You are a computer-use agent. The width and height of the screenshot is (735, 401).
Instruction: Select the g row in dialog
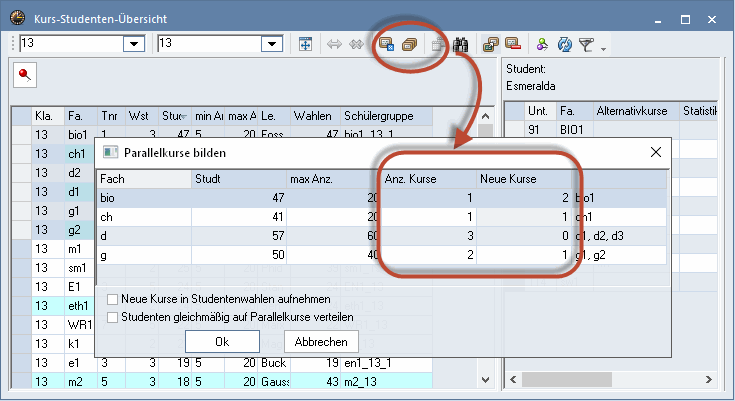point(382,255)
